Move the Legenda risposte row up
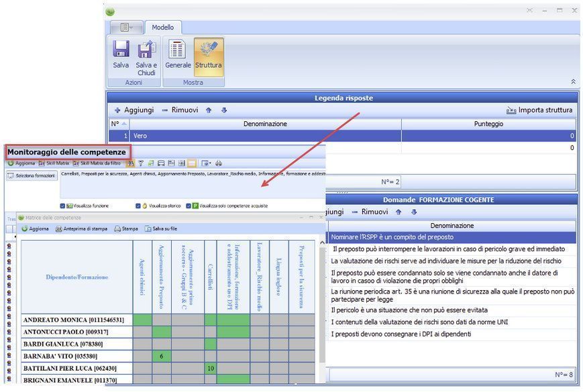 point(209,110)
